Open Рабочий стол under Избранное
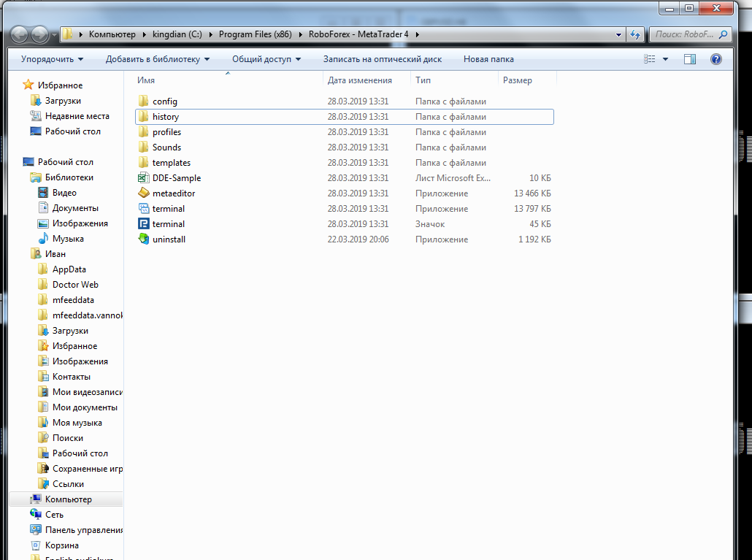Viewport: 752px width, 560px height. click(x=73, y=131)
